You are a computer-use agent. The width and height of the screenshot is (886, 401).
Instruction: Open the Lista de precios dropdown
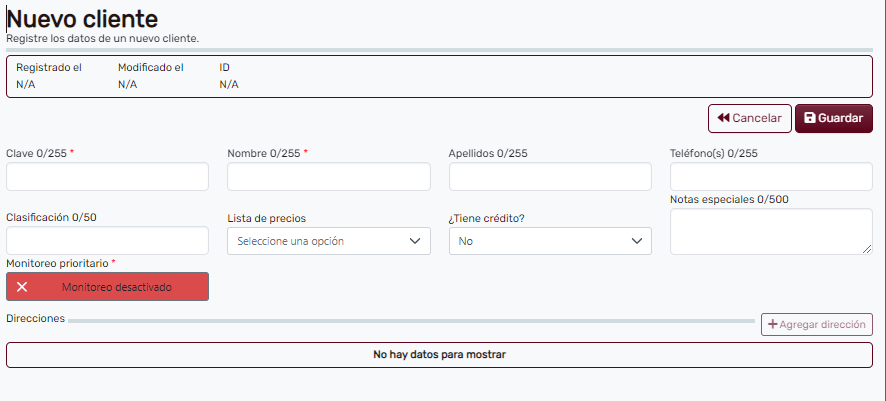[x=329, y=241]
